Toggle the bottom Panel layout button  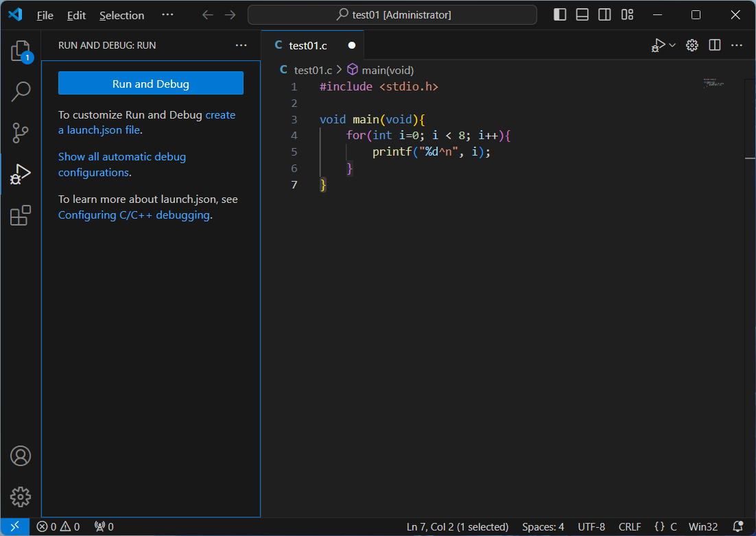(582, 15)
